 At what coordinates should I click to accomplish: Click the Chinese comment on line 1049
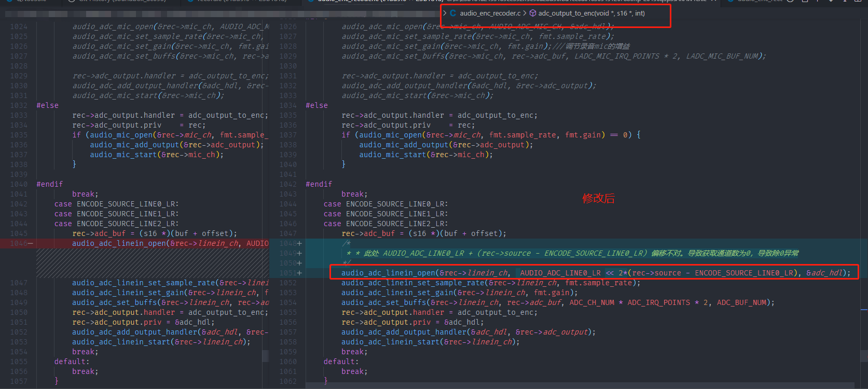(573, 253)
